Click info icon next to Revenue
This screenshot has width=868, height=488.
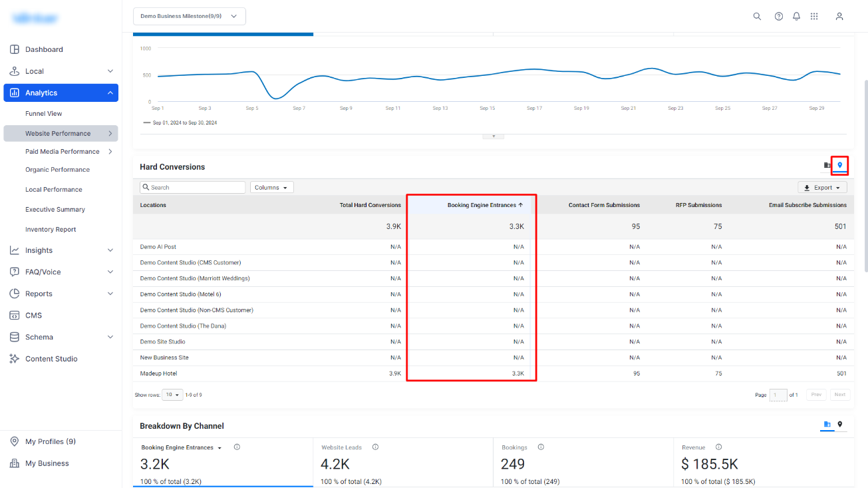click(718, 447)
